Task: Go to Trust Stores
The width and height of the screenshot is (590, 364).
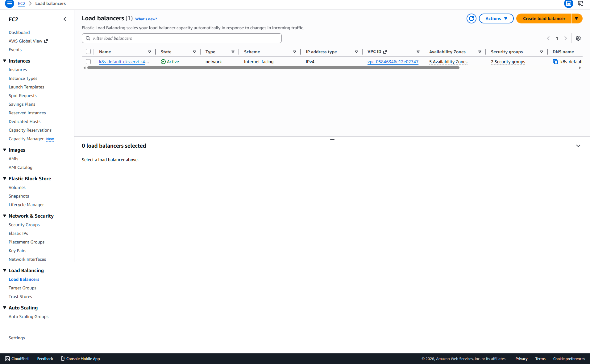Action: (x=20, y=297)
